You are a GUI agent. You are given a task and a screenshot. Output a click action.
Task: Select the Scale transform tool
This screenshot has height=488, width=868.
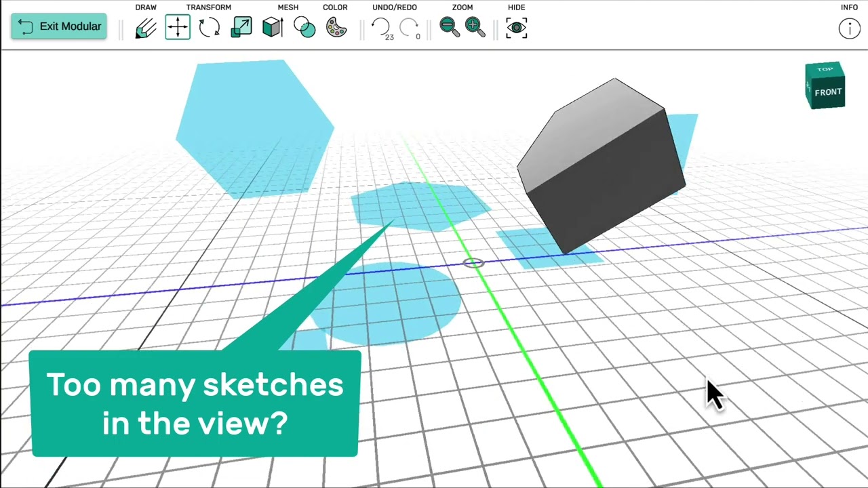tap(241, 28)
